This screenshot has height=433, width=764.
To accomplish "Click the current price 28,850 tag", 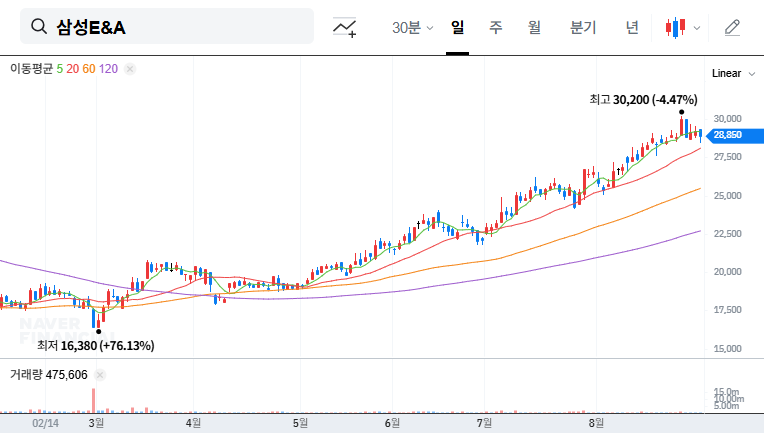I will point(735,135).
